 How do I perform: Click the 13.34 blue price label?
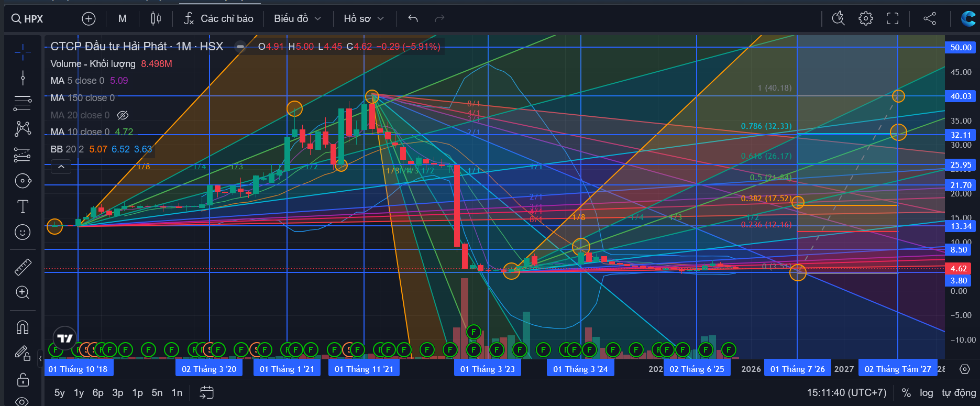[x=961, y=226]
